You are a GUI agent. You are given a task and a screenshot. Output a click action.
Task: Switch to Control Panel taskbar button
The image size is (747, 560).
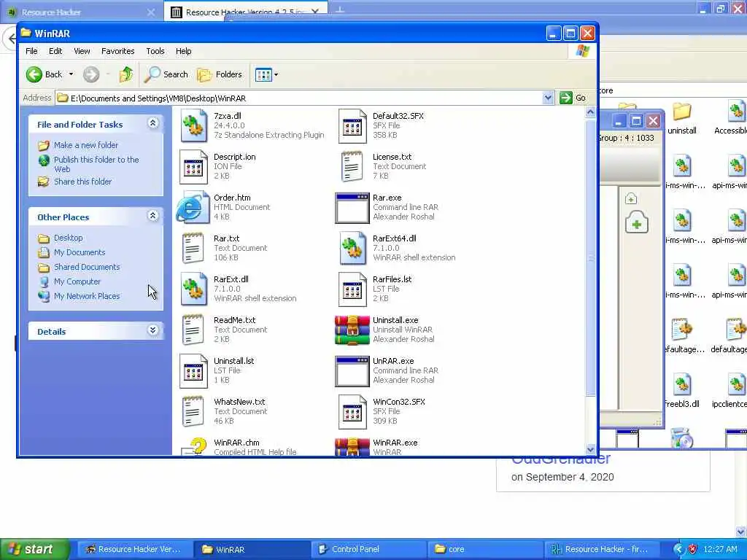(368, 549)
